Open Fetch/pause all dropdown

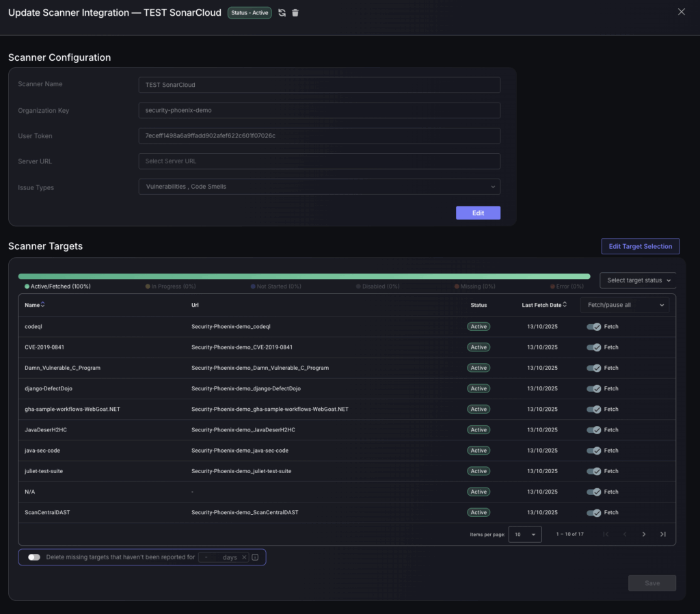[625, 306]
